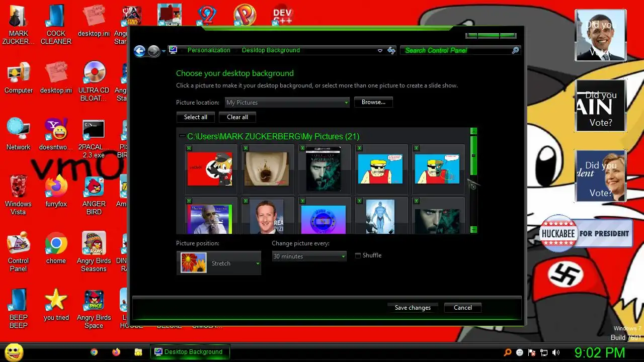Click the Control Panel monitor icon in address bar
The image size is (644, 362).
173,50
